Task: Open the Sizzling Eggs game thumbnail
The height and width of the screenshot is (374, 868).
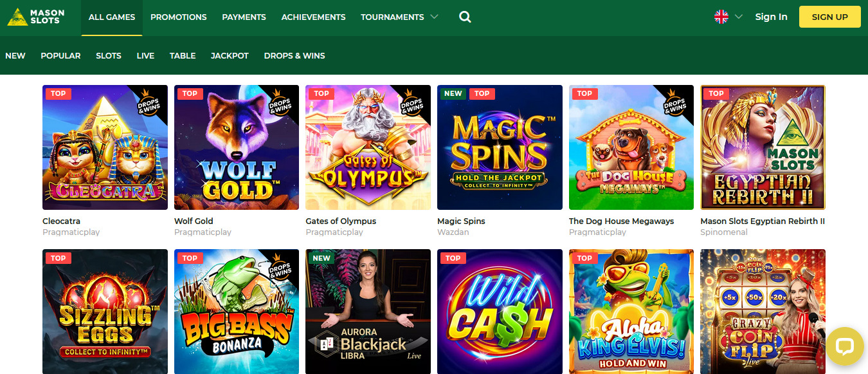Action: (x=105, y=312)
